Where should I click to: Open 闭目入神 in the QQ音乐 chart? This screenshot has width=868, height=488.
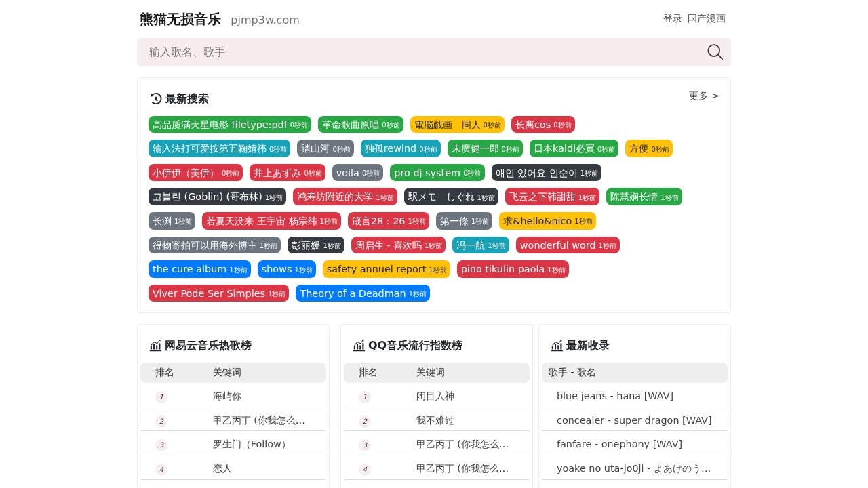pyautogui.click(x=435, y=396)
